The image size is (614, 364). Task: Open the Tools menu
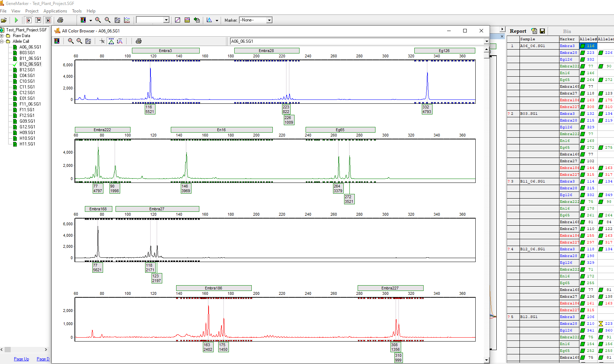point(77,11)
